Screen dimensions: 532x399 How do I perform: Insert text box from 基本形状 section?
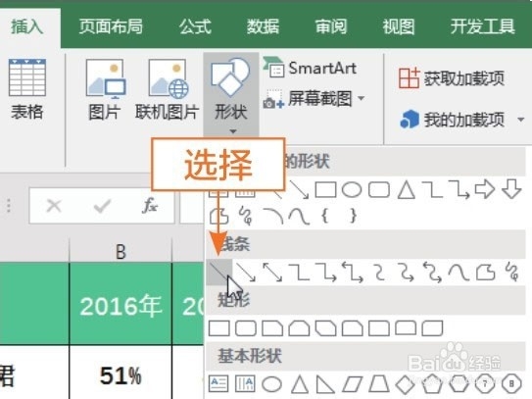tap(218, 383)
